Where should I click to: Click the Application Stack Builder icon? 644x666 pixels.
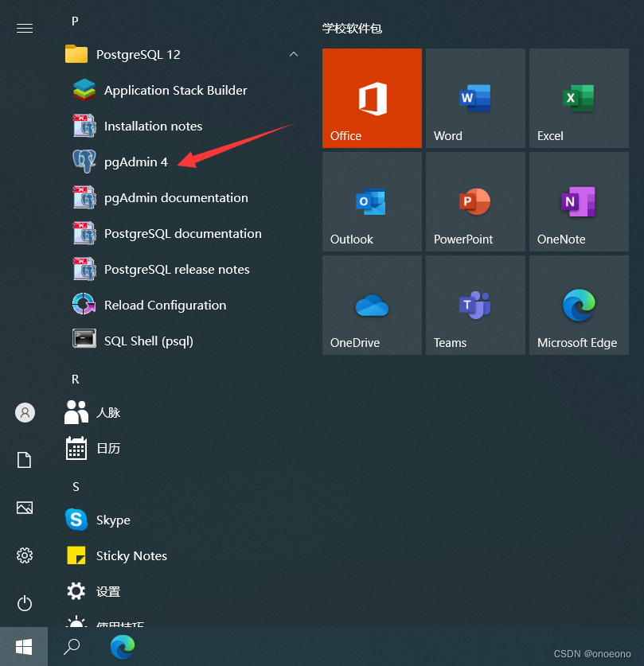click(84, 90)
